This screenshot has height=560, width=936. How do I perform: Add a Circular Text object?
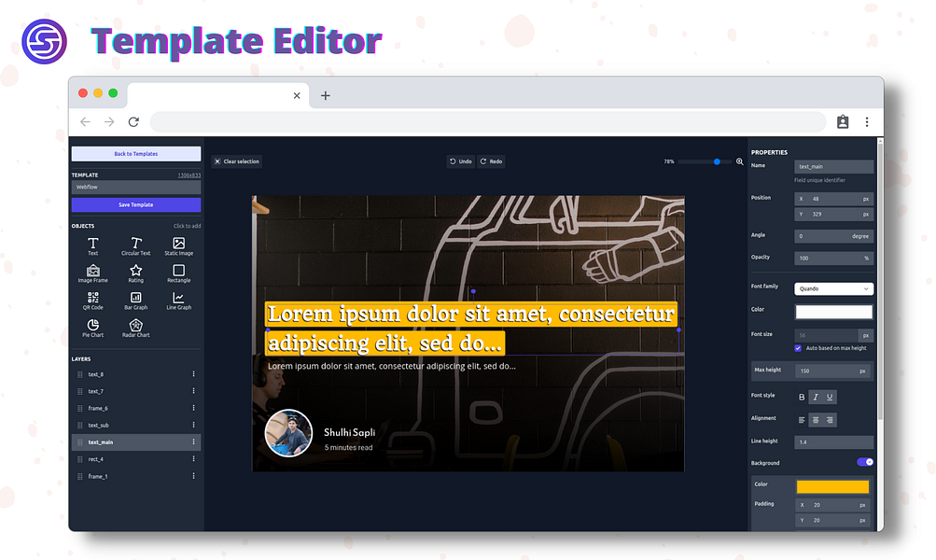(136, 246)
